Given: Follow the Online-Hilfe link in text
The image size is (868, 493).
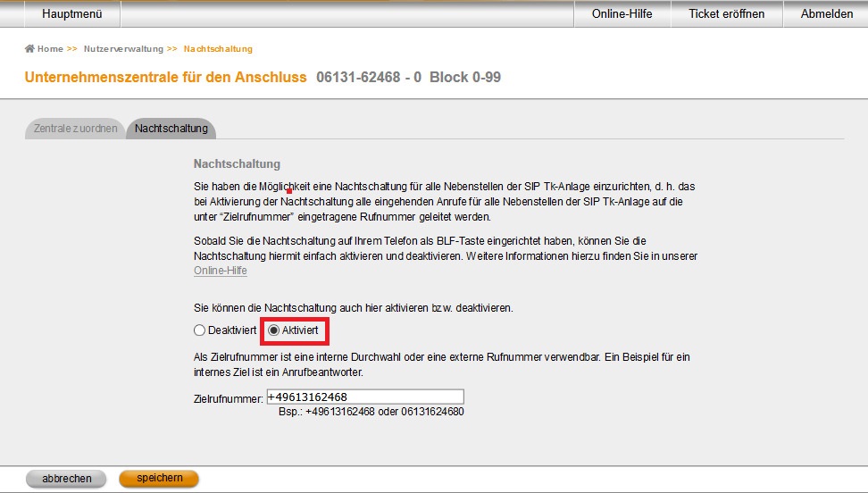Looking at the screenshot, I should click(x=221, y=271).
